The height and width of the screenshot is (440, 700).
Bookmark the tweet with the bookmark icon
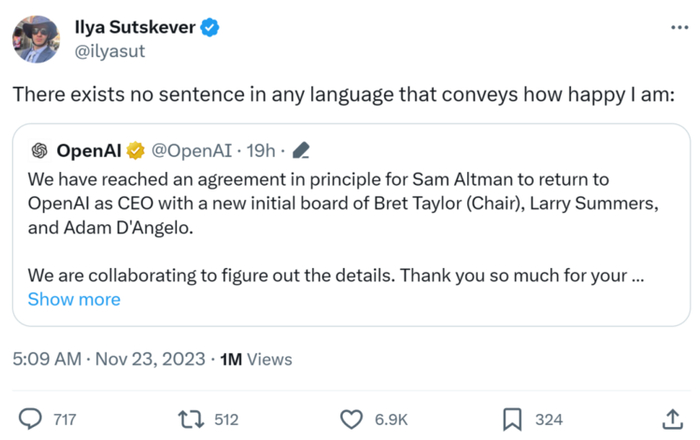(511, 419)
